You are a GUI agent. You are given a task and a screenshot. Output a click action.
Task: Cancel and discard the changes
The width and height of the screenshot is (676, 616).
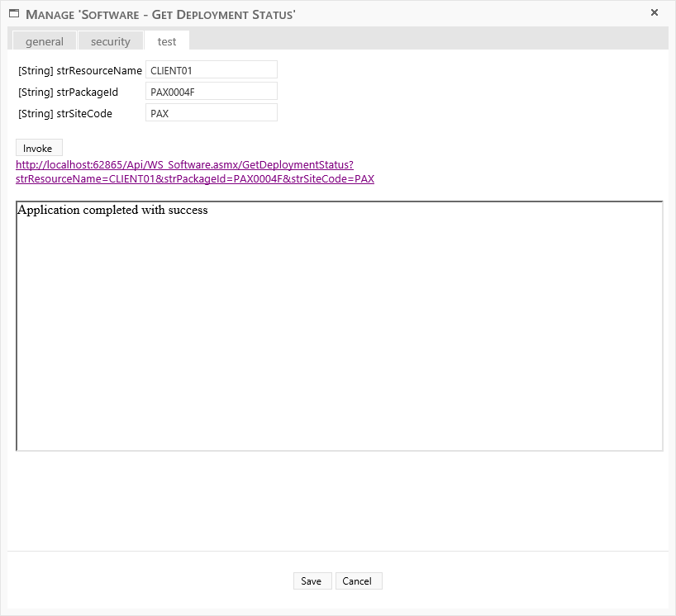point(357,581)
